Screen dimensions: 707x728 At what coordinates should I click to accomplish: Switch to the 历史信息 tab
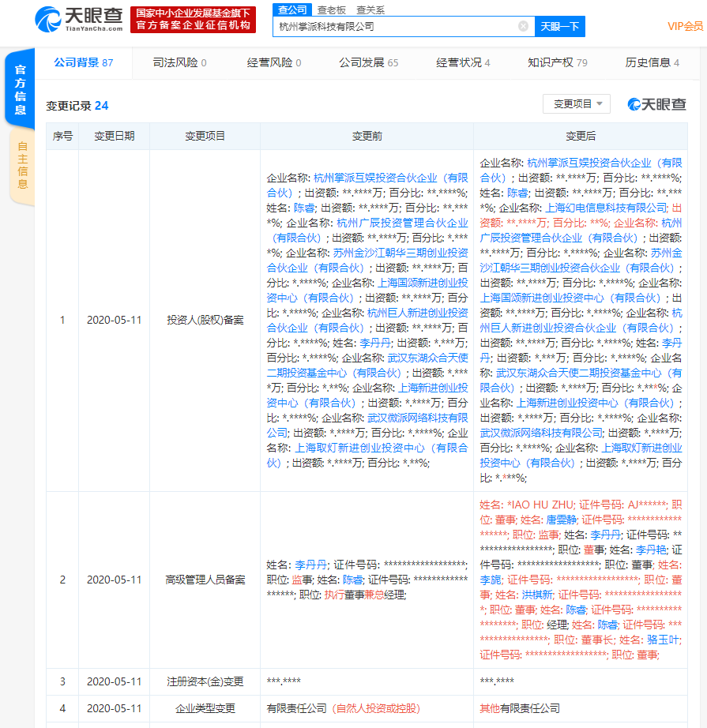pos(652,62)
